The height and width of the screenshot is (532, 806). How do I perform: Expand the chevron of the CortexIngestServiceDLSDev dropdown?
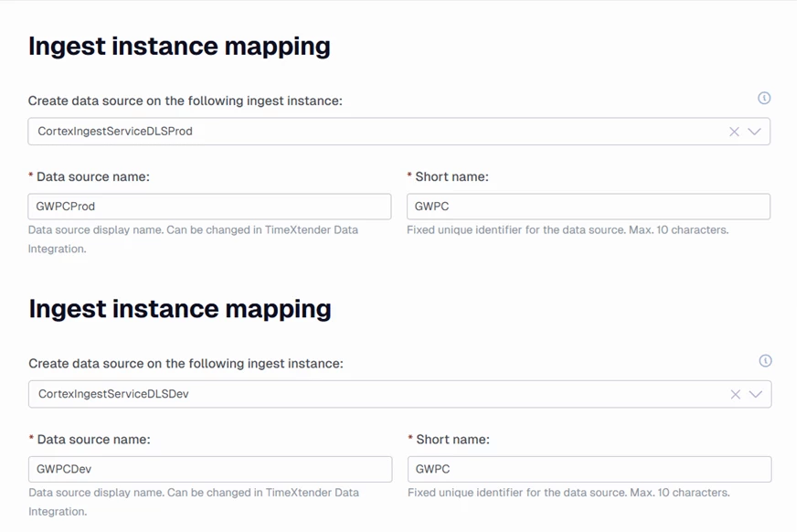click(756, 394)
